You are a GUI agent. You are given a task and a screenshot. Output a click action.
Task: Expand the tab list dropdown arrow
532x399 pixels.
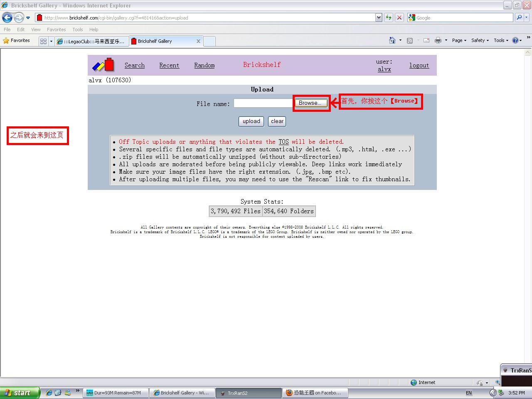(x=51, y=41)
